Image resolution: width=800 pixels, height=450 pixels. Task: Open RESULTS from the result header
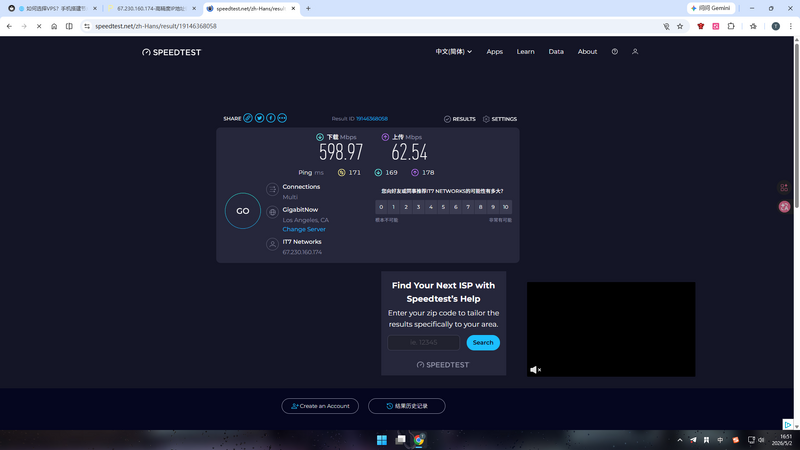coord(460,119)
